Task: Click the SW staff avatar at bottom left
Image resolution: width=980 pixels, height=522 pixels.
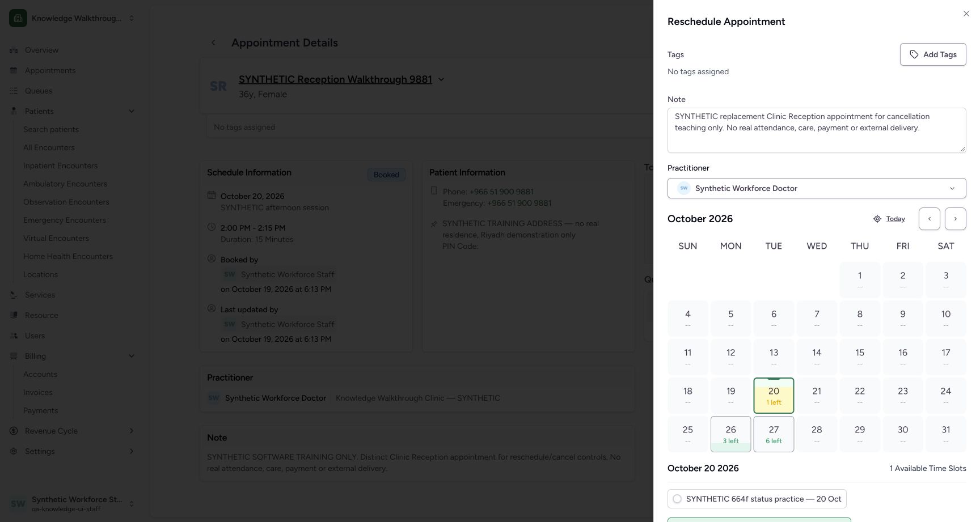Action: point(18,504)
